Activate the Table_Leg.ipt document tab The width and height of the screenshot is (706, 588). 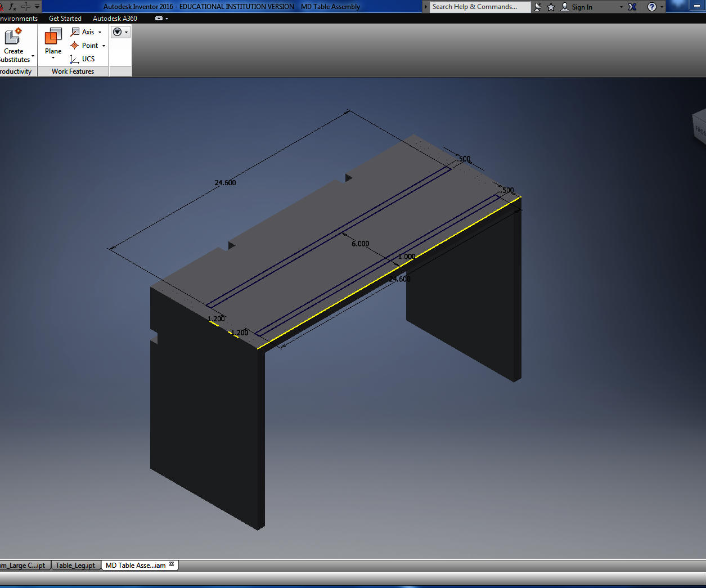pyautogui.click(x=75, y=565)
